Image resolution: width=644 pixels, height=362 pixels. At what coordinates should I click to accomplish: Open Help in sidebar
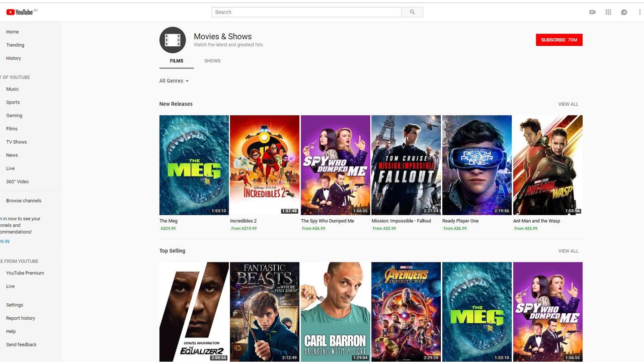point(11,331)
